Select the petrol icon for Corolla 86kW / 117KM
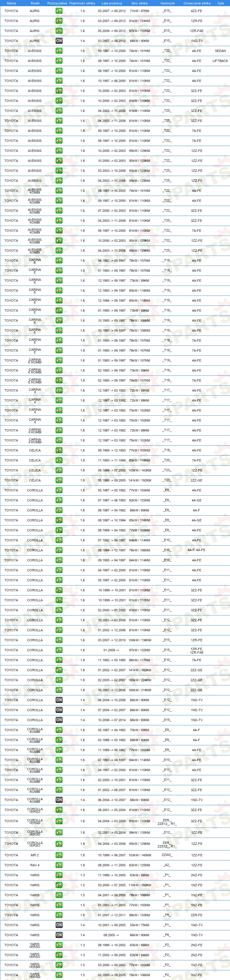Image resolution: width=230 pixels, height=980 pixels. point(59,660)
